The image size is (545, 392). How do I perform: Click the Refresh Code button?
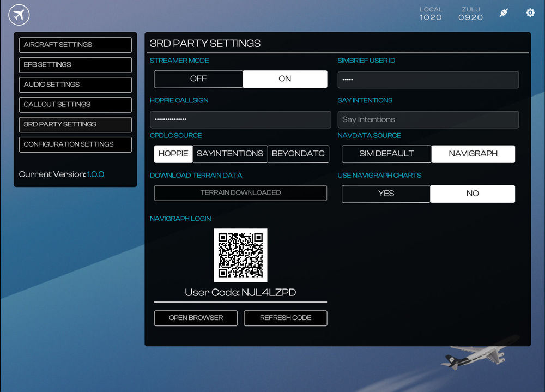coord(286,318)
